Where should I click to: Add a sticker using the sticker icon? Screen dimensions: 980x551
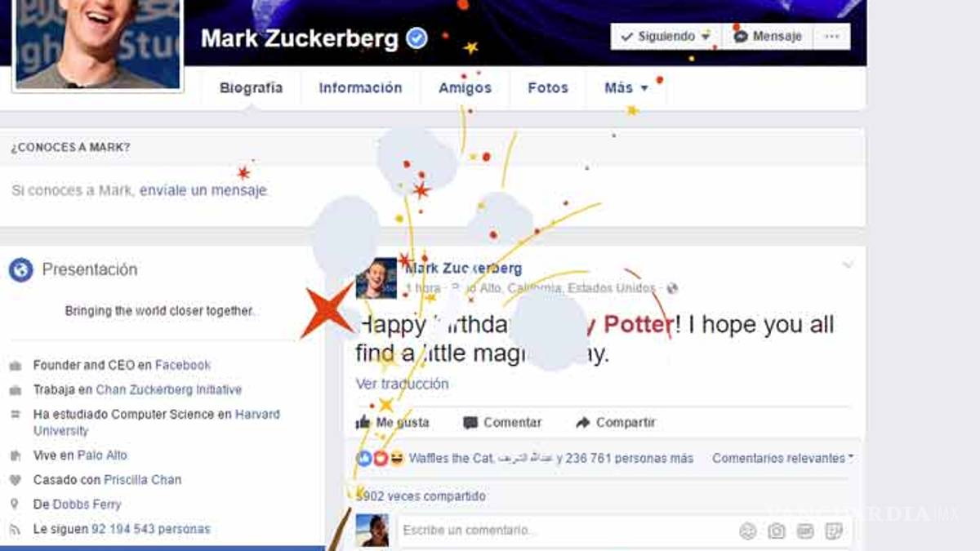click(834, 531)
